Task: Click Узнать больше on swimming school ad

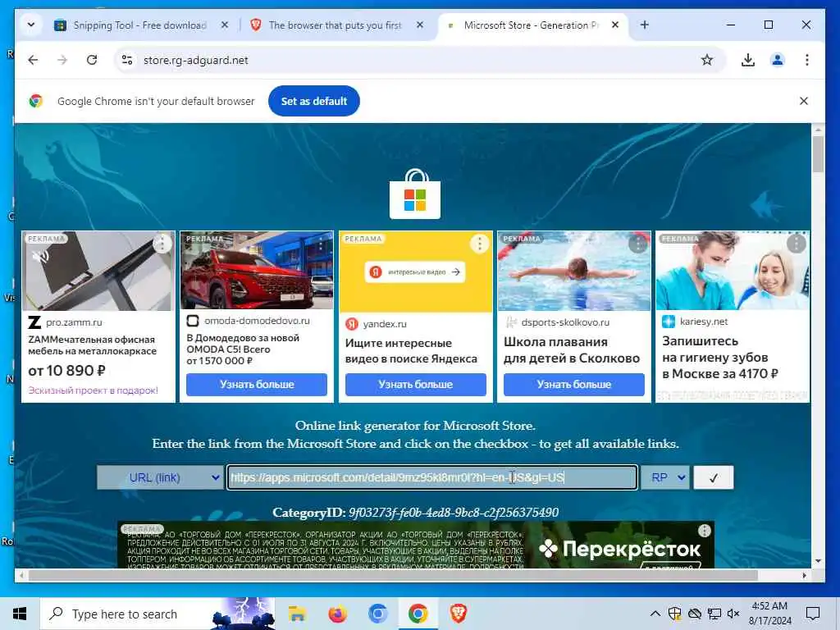Action: 573,384
